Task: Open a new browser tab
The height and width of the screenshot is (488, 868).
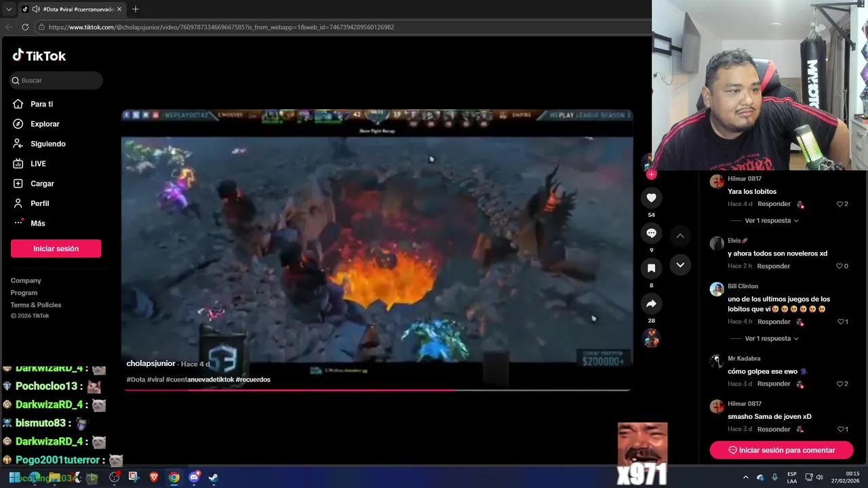Action: [136, 9]
